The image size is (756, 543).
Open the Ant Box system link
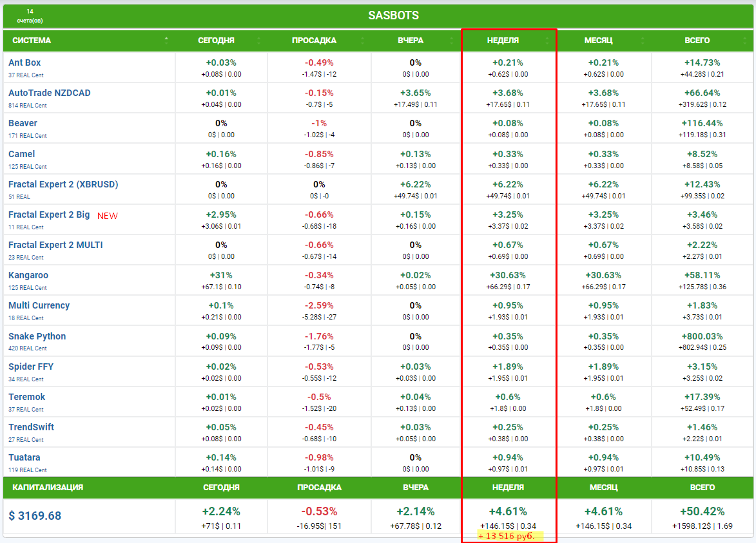pos(24,62)
